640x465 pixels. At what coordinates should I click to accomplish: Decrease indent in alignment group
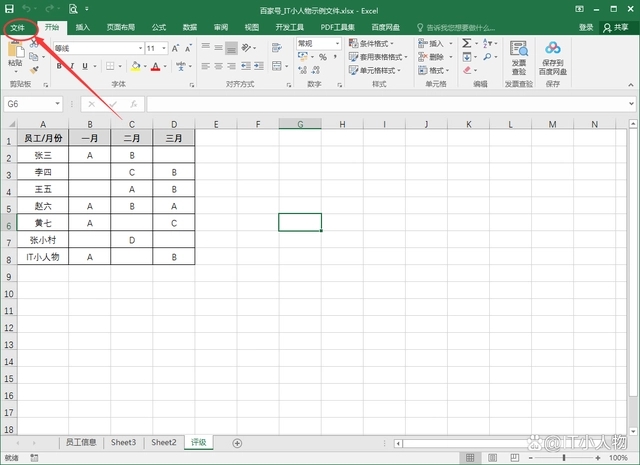246,66
